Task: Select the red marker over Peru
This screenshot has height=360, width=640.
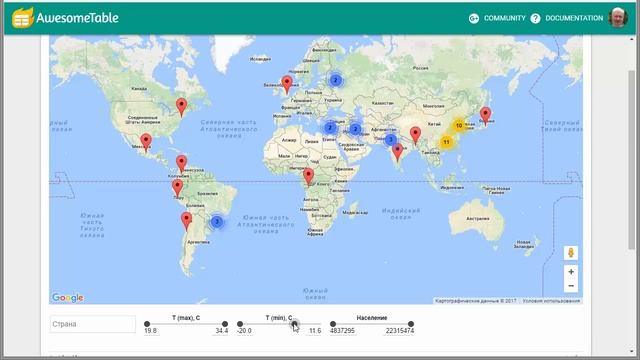Action: (x=177, y=188)
